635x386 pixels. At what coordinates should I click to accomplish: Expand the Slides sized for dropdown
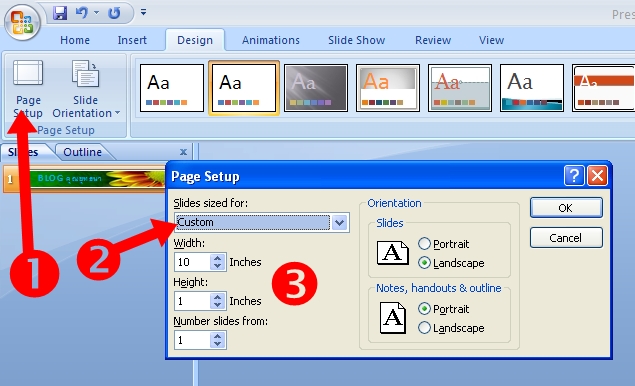(339, 222)
